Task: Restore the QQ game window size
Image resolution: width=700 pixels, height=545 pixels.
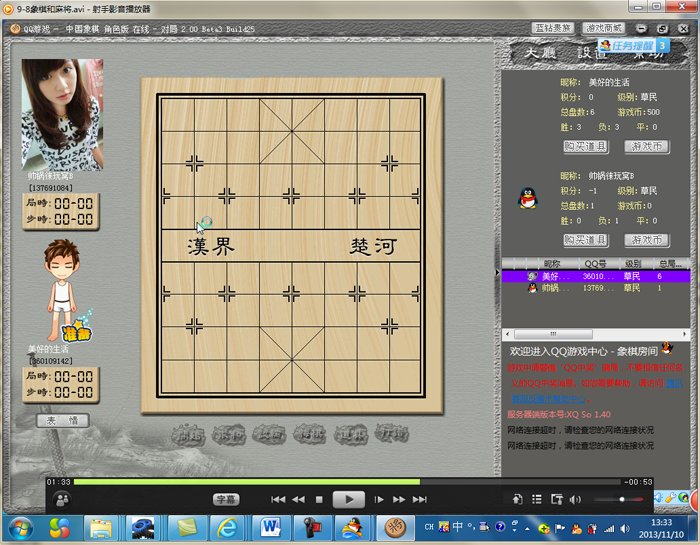Action: pyautogui.click(x=662, y=29)
